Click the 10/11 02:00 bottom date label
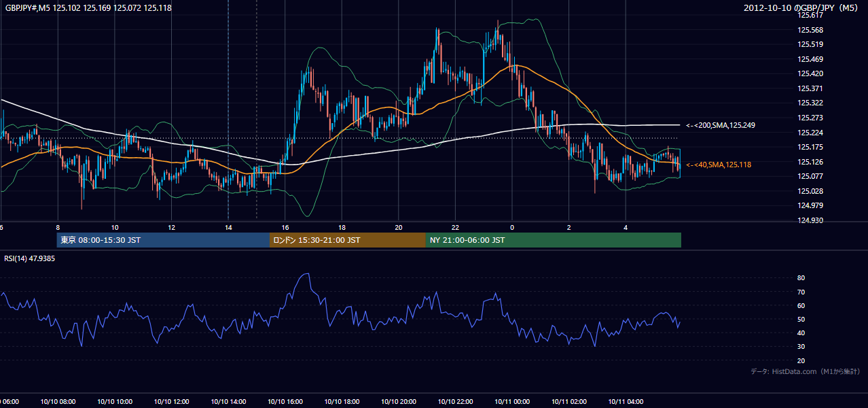This screenshot has height=408, width=868. pyautogui.click(x=569, y=402)
